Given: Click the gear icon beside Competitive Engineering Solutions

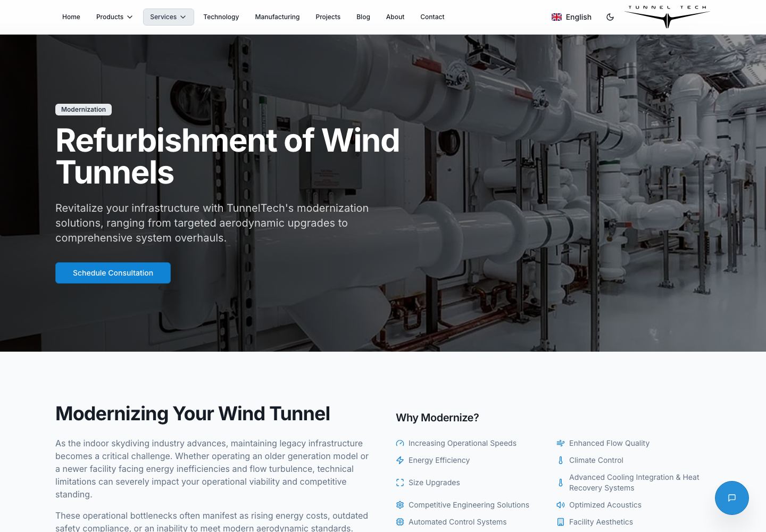Looking at the screenshot, I should point(400,505).
